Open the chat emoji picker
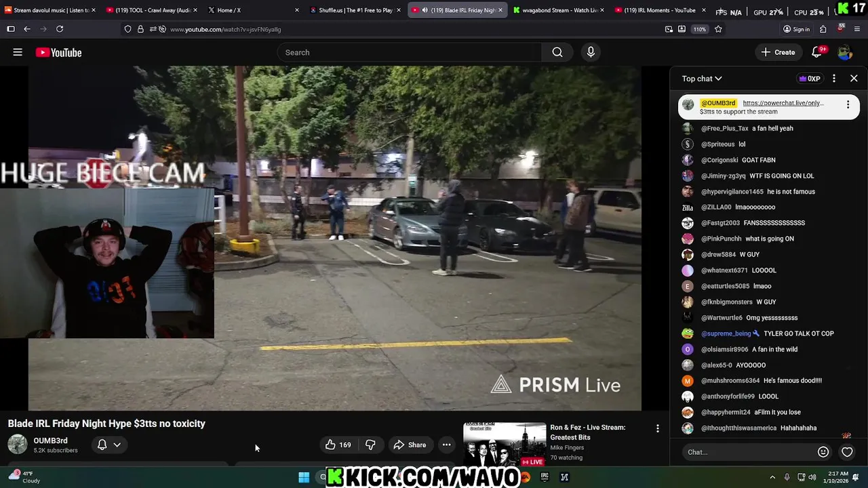The image size is (868, 488). click(x=823, y=452)
